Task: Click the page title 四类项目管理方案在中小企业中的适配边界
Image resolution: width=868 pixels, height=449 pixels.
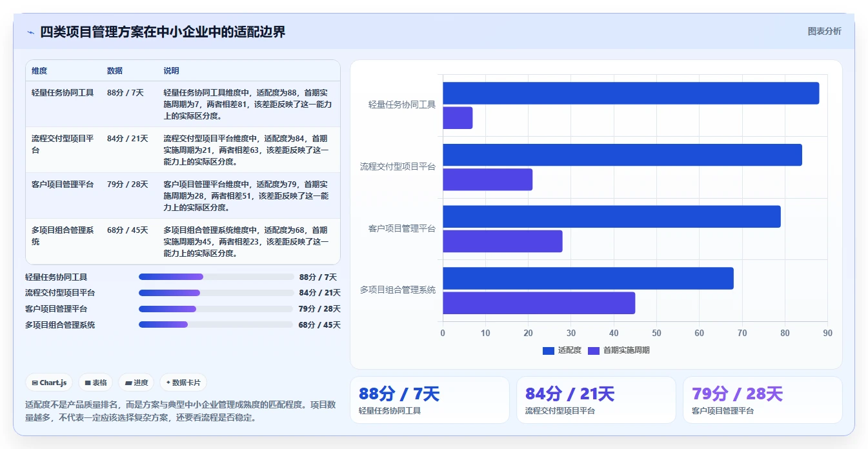Action: click(x=163, y=32)
